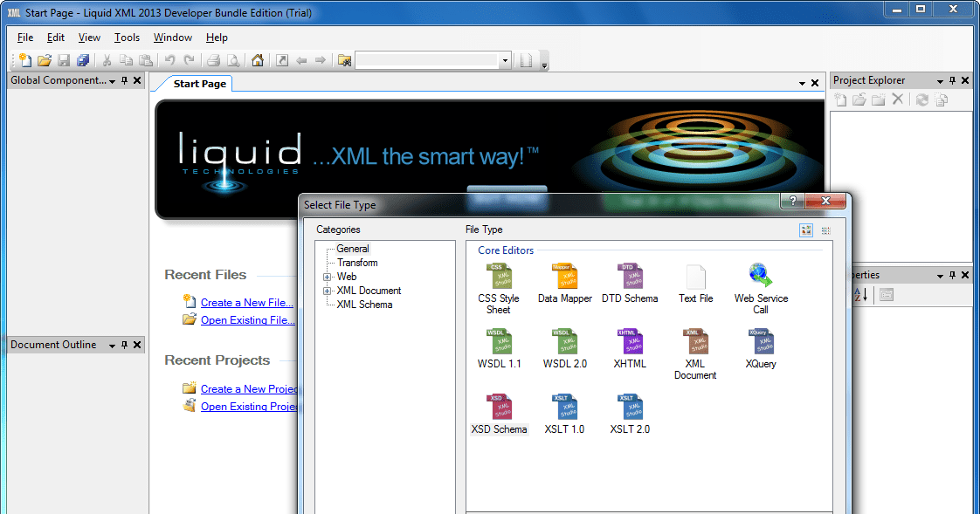Click the navigate forward arrow toolbar icon
The image size is (980, 514).
click(x=321, y=60)
